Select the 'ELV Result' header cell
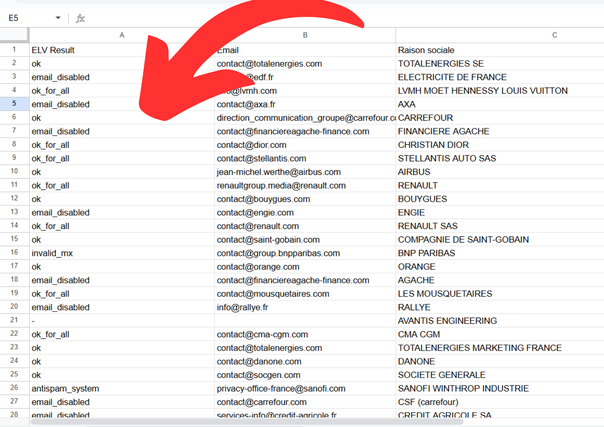 [x=122, y=50]
